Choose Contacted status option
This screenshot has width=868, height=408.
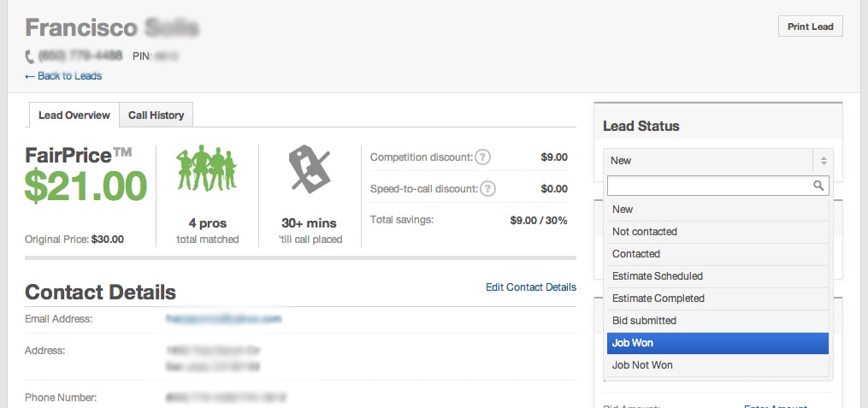coord(717,254)
